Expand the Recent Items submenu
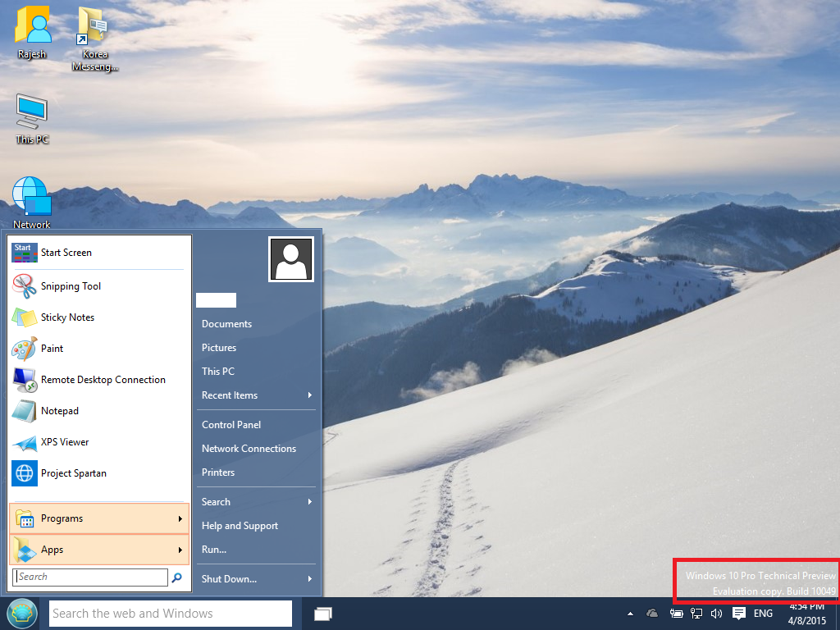The image size is (840, 630). click(x=229, y=395)
